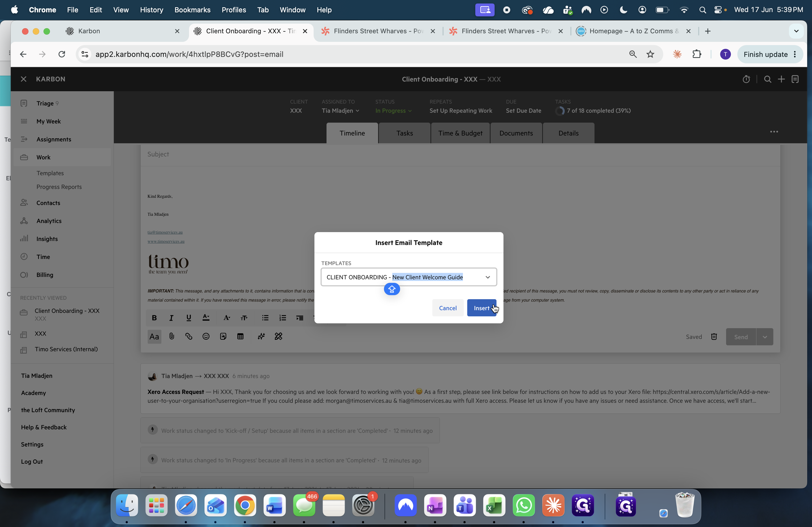Open the font size options

tap(244, 318)
